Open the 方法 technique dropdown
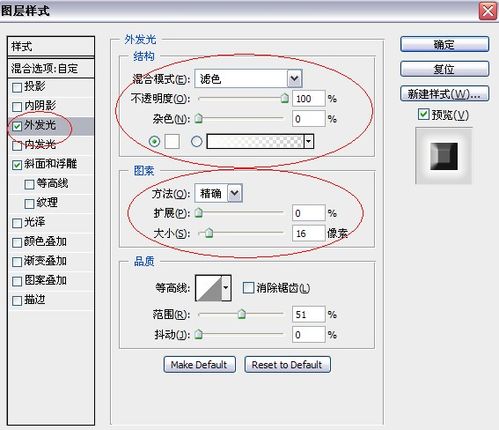 point(235,193)
